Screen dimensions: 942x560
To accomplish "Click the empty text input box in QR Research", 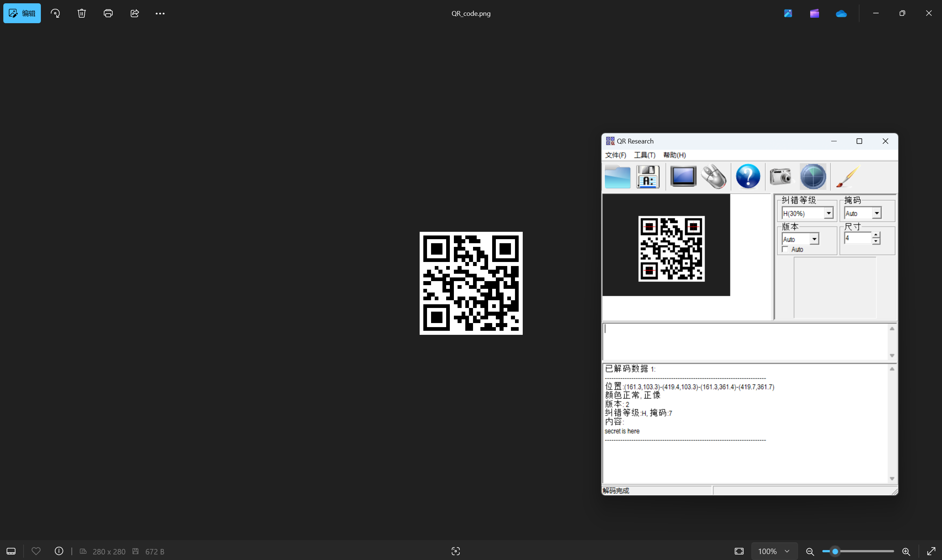I will tap(745, 342).
